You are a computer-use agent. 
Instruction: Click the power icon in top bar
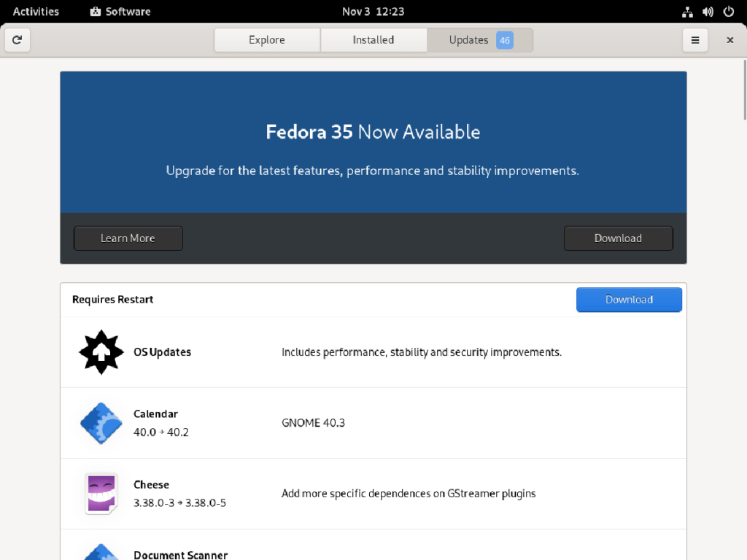point(728,12)
